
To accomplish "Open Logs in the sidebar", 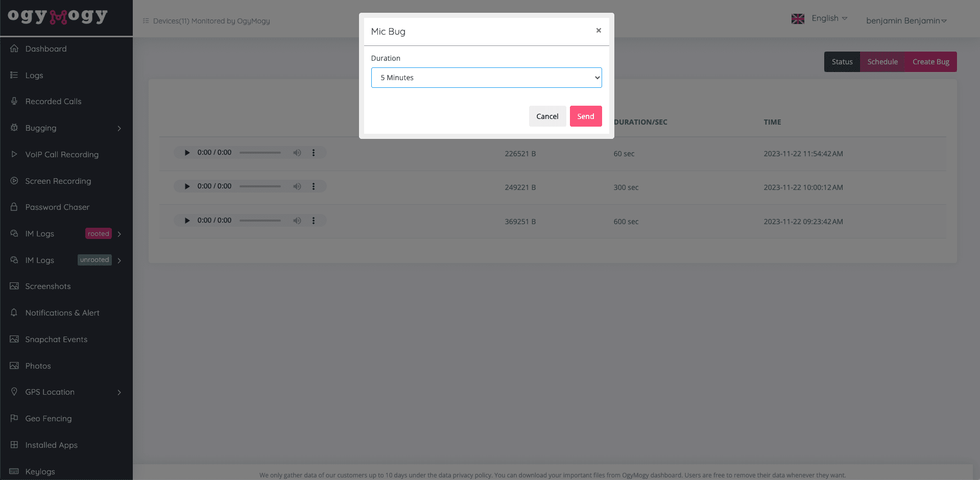I will coord(34,75).
